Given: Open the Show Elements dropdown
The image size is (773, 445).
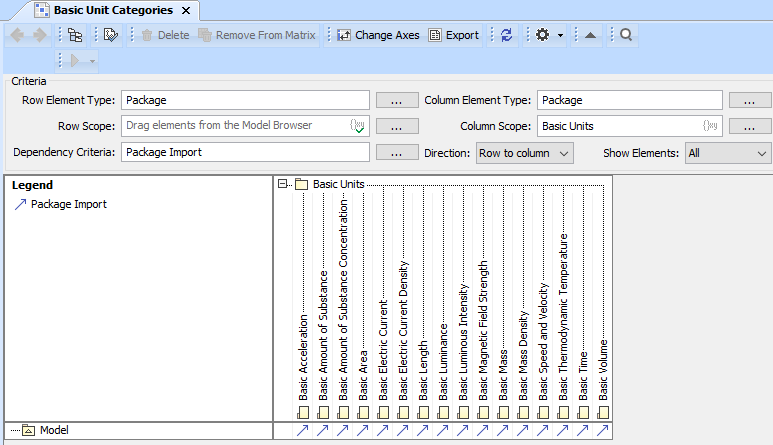Looking at the screenshot, I should [x=728, y=153].
